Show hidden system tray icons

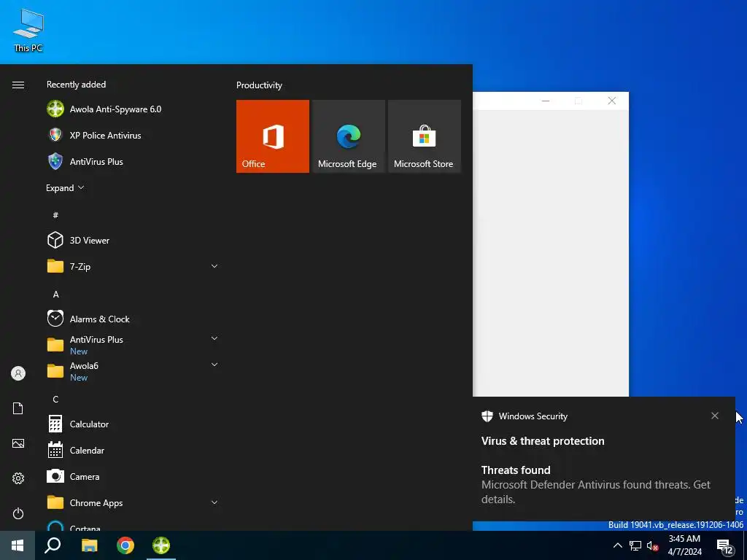[x=617, y=545]
